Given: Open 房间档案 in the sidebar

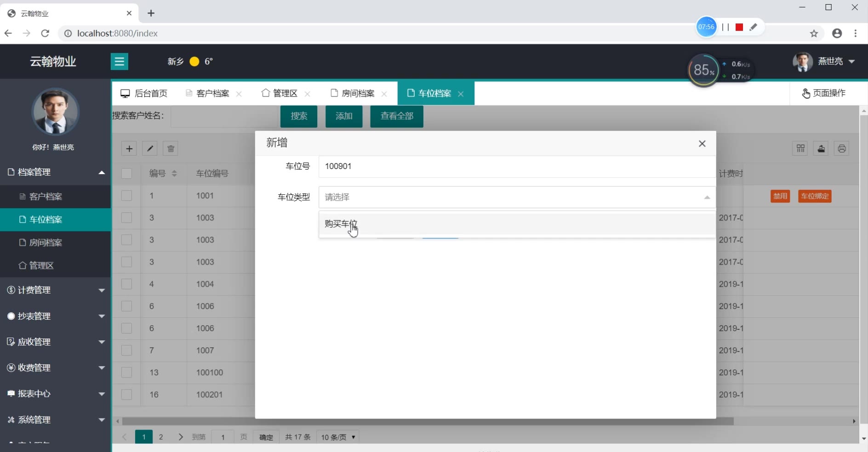Looking at the screenshot, I should [55, 243].
